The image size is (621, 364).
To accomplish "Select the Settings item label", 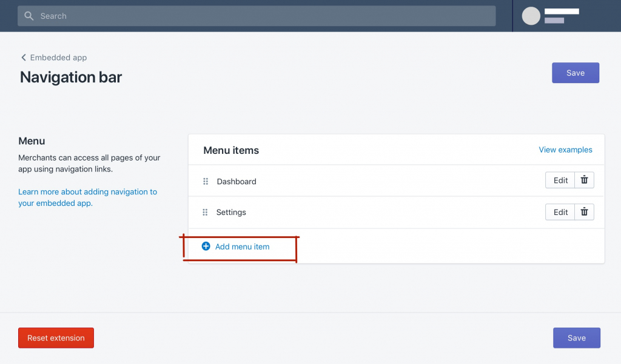I will tap(231, 212).
